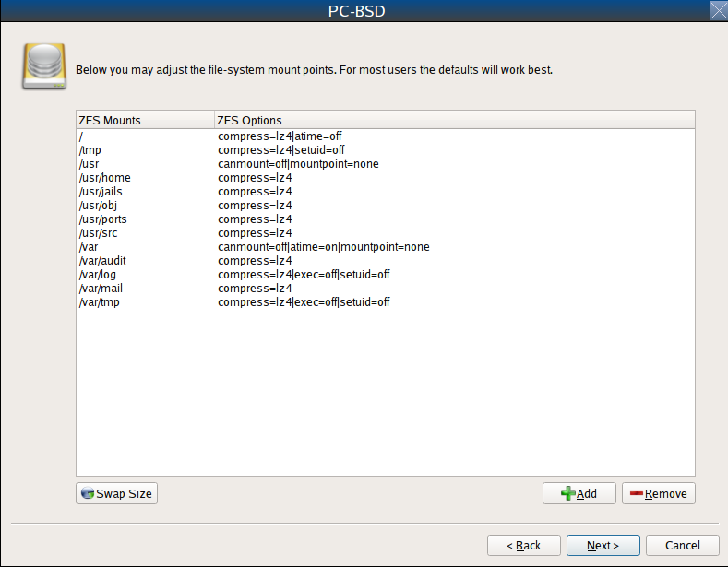Click the compress=lz4 option for /usr/jails
The image size is (728, 567).
pos(255,192)
